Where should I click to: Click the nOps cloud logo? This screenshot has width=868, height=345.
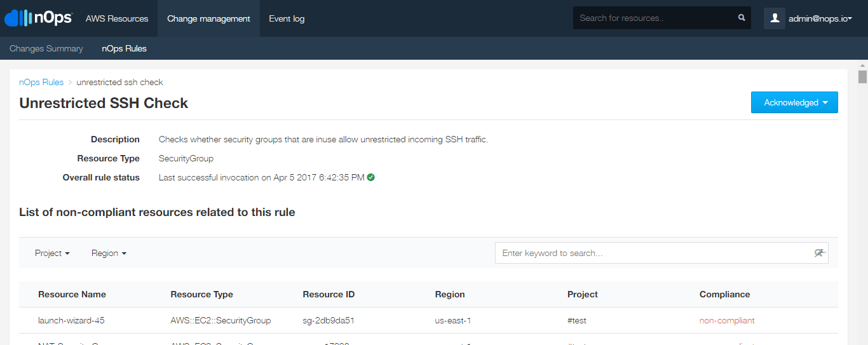(38, 18)
